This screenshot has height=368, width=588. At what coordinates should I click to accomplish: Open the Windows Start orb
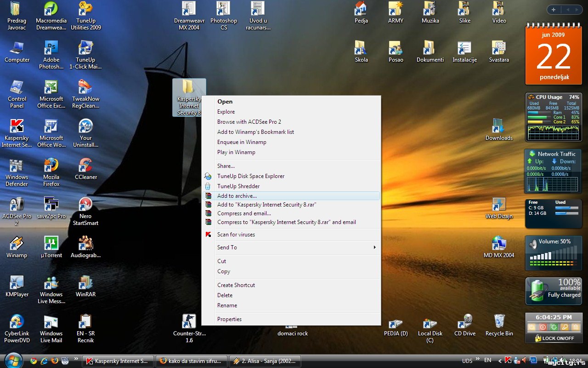pyautogui.click(x=13, y=360)
